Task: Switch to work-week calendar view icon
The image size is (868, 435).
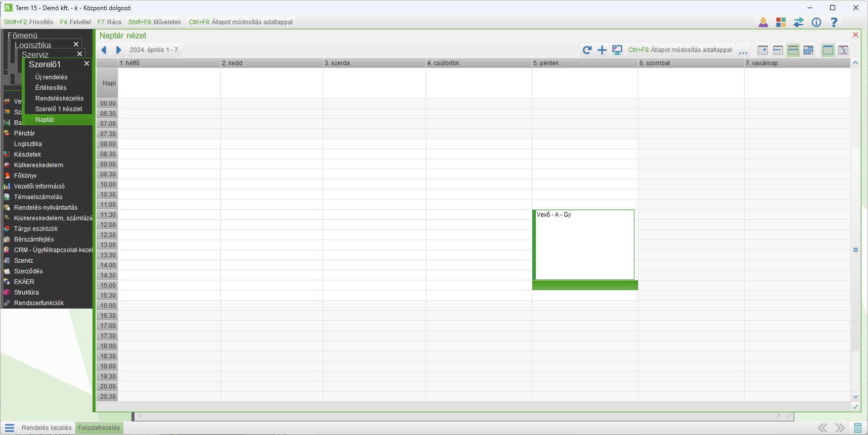Action: point(778,50)
